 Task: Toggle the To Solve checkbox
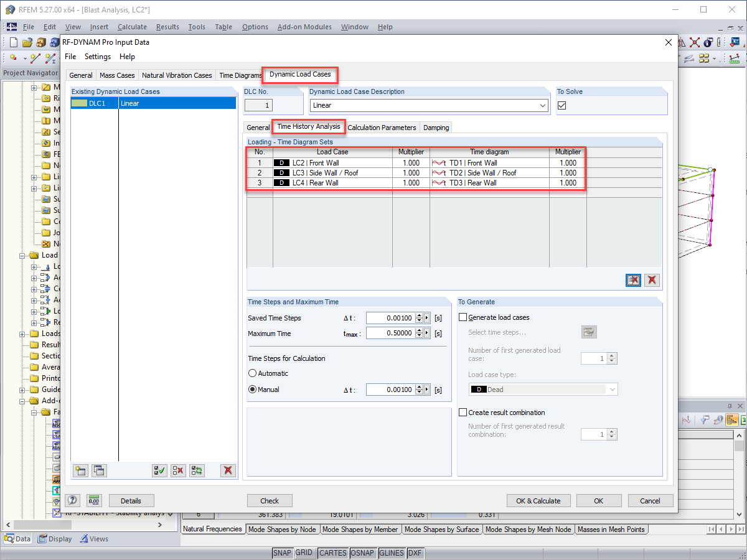point(562,106)
